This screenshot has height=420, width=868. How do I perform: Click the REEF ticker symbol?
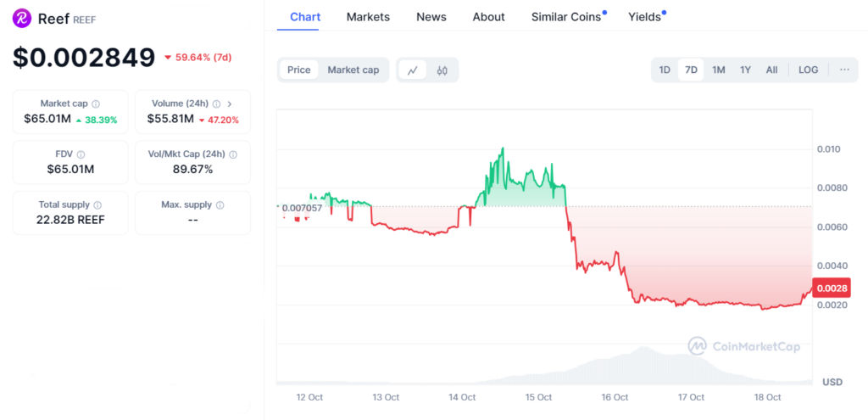click(x=85, y=20)
